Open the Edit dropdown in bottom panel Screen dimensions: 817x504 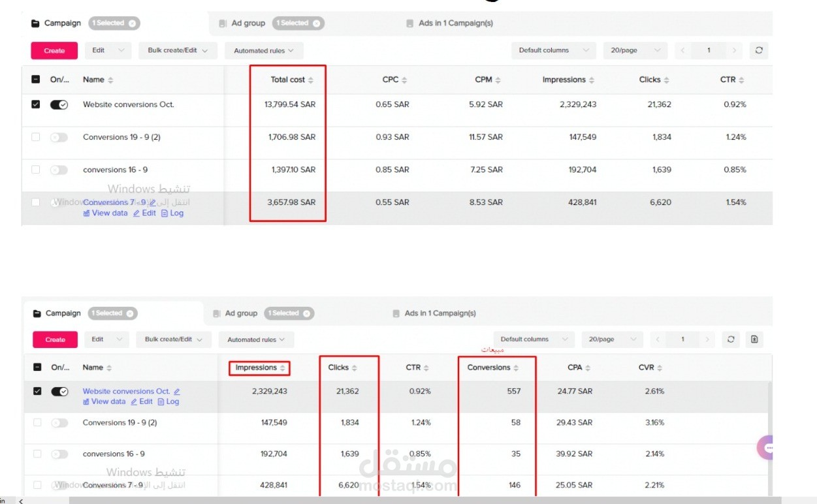pyautogui.click(x=106, y=339)
